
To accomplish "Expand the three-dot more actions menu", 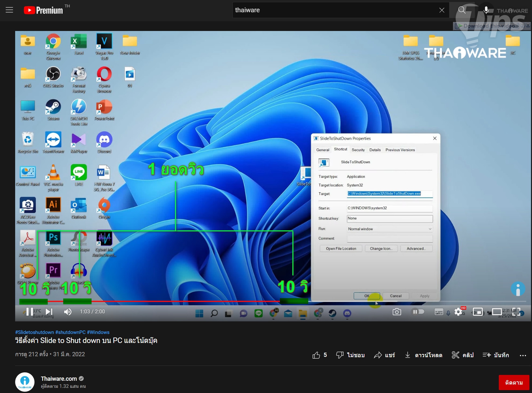I will 523,355.
